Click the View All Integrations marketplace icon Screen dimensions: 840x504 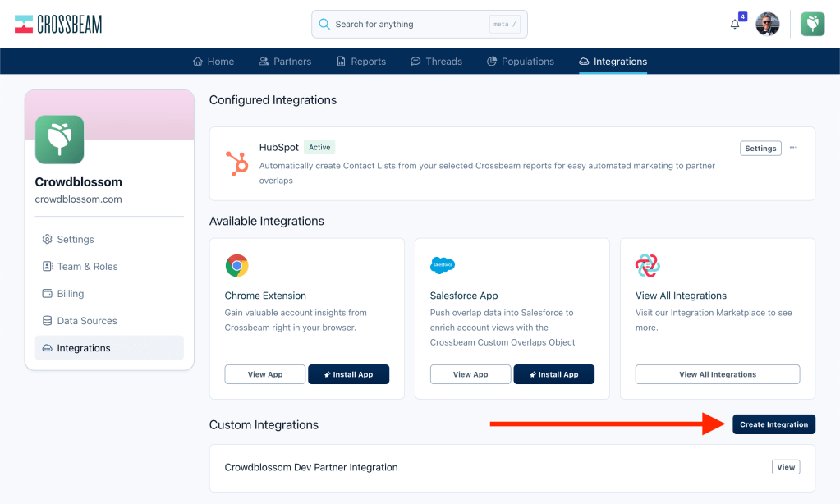tap(648, 265)
